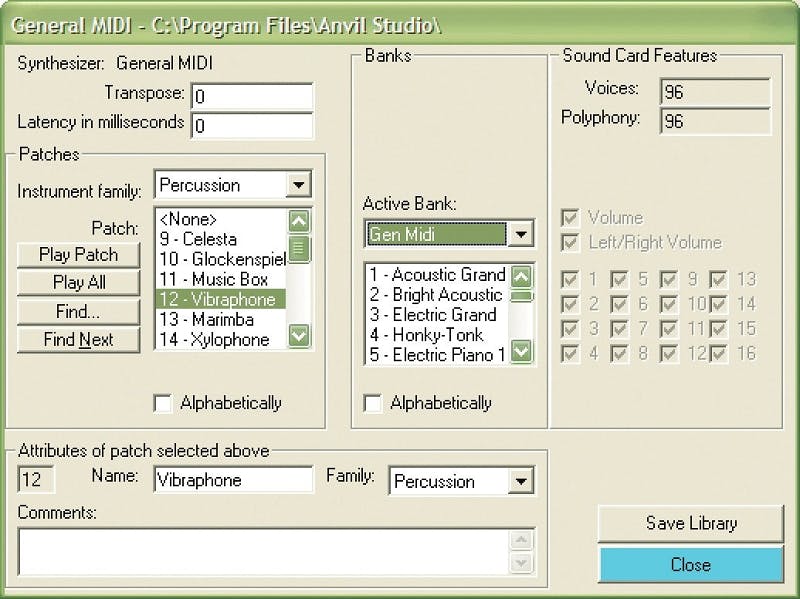This screenshot has width=800, height=599.
Task: Toggle channel 16 checkbox
Action: click(718, 353)
